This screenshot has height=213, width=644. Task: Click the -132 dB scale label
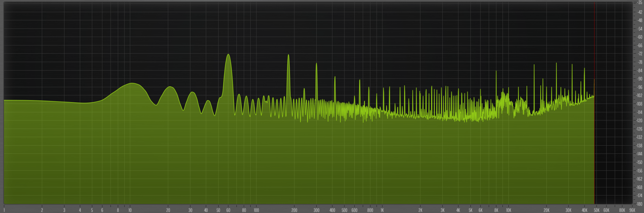coord(639,137)
